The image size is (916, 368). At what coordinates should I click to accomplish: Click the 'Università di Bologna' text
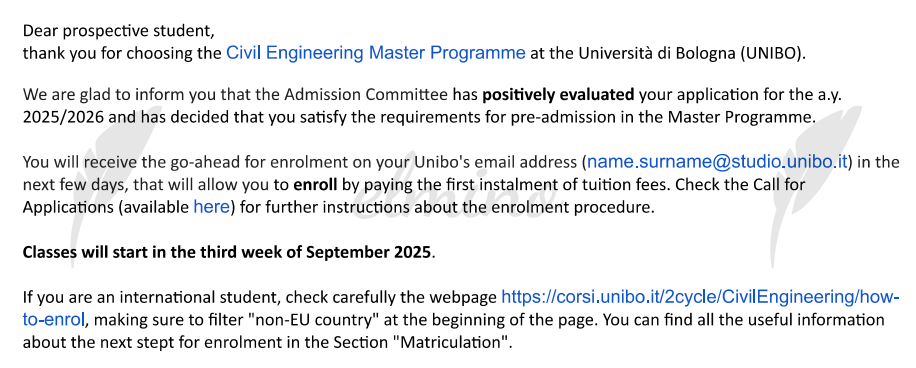(x=657, y=54)
